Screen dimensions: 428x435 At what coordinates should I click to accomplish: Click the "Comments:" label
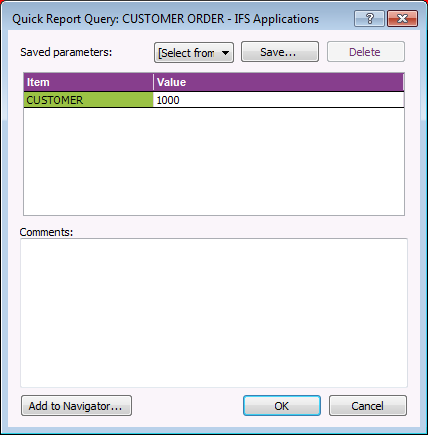[x=46, y=232]
